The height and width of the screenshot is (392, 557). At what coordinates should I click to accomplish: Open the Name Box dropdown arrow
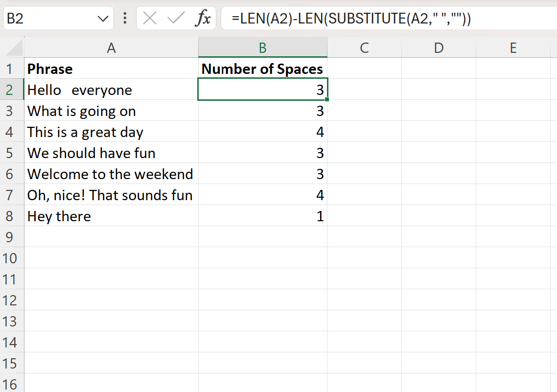(103, 19)
